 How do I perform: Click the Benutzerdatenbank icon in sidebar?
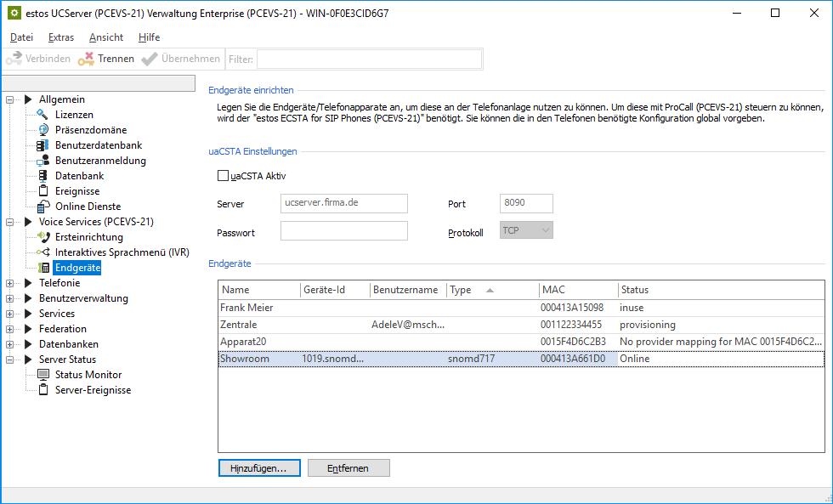pos(42,145)
